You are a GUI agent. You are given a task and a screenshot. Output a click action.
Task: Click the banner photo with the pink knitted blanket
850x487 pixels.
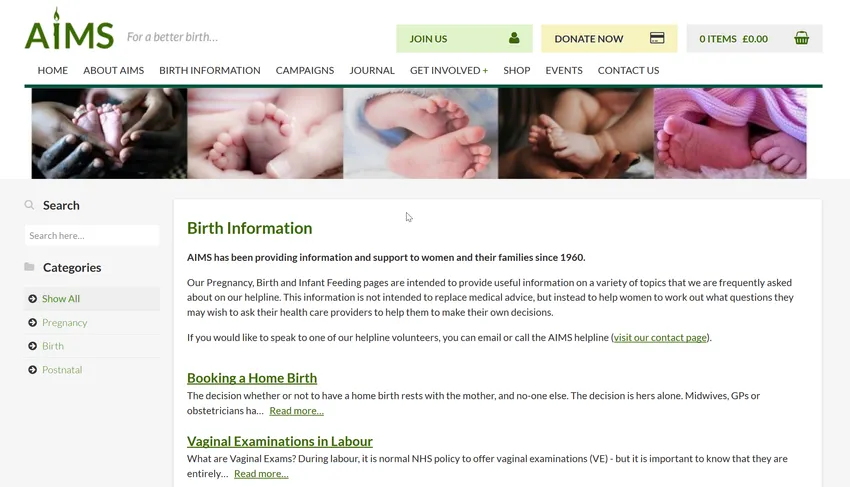point(730,133)
